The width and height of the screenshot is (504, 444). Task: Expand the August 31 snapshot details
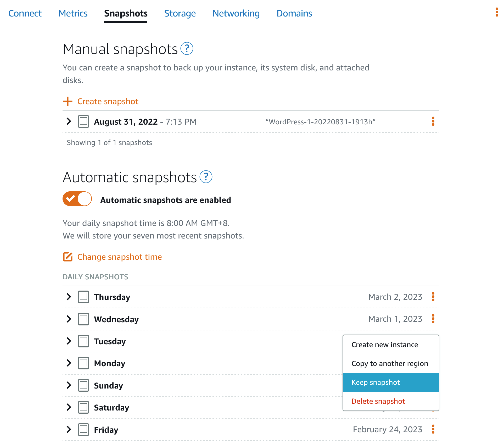pos(69,121)
